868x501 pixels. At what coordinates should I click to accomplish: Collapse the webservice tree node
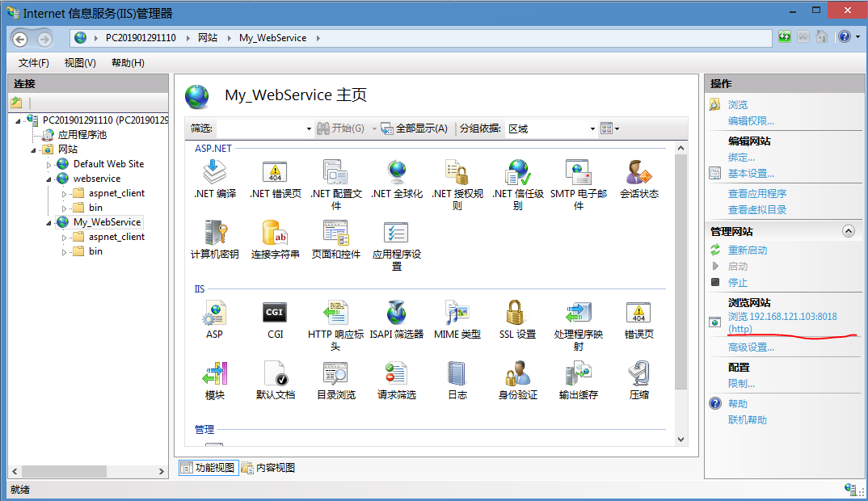pos(48,179)
